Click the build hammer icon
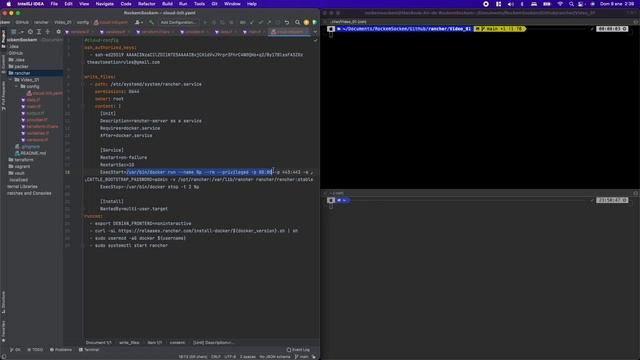Screen dimensions: 640x360 click(x=151, y=22)
